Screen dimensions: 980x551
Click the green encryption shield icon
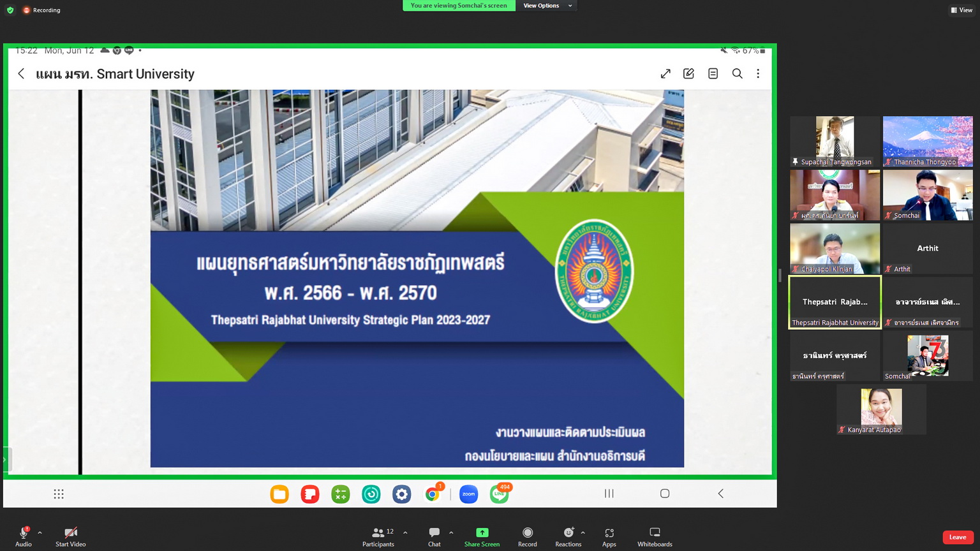click(10, 10)
